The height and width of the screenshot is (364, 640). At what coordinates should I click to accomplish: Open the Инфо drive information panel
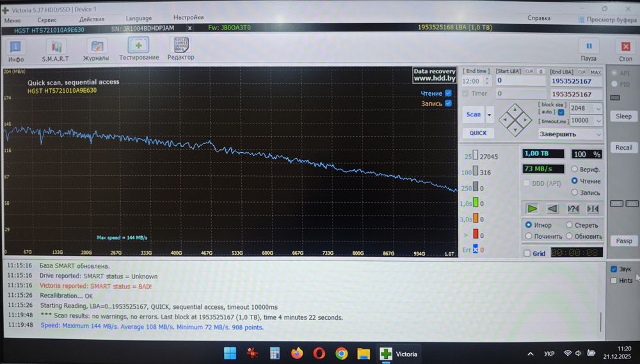15,50
